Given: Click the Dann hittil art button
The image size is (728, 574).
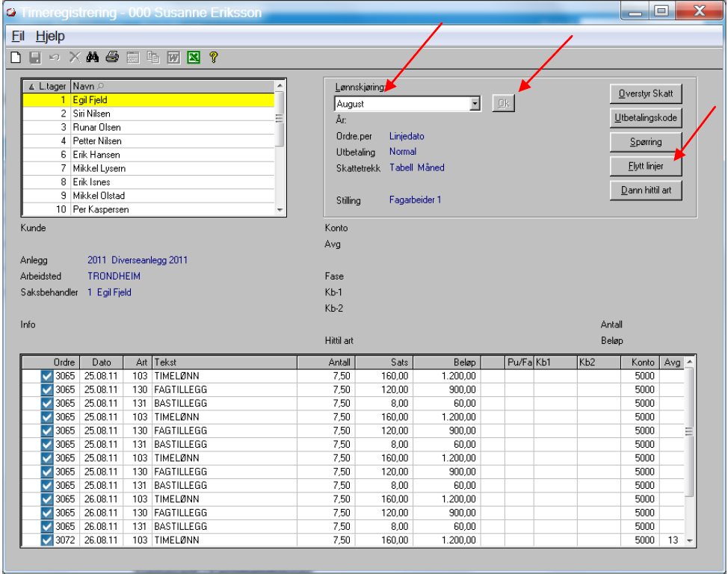Looking at the screenshot, I should 646,190.
